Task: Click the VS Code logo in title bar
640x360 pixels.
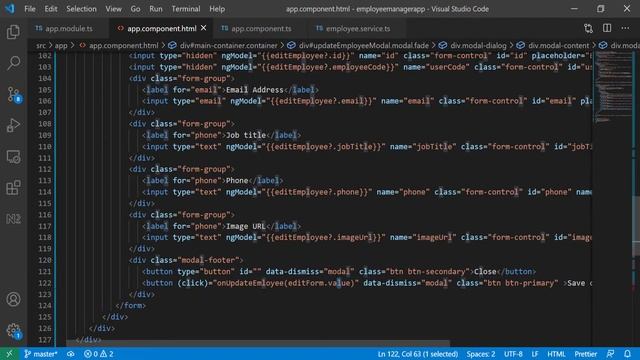Action: tap(9, 9)
